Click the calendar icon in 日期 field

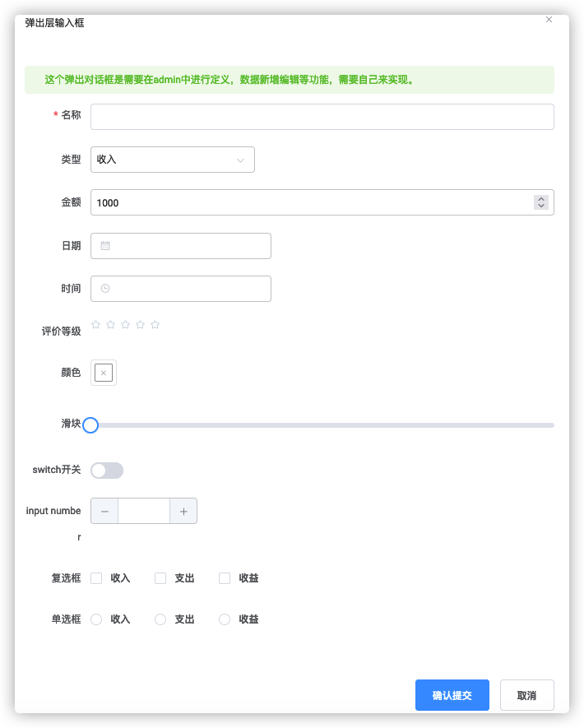[105, 246]
